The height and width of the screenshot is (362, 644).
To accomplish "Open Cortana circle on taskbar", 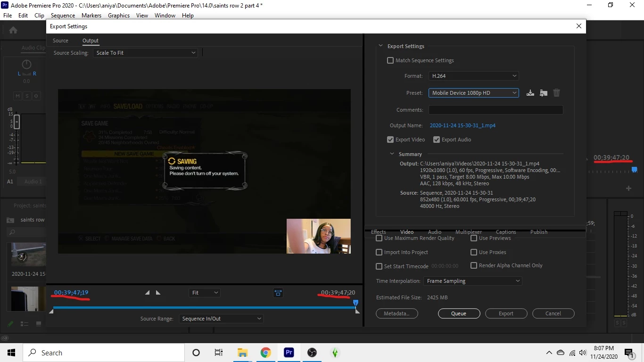I will click(x=196, y=353).
